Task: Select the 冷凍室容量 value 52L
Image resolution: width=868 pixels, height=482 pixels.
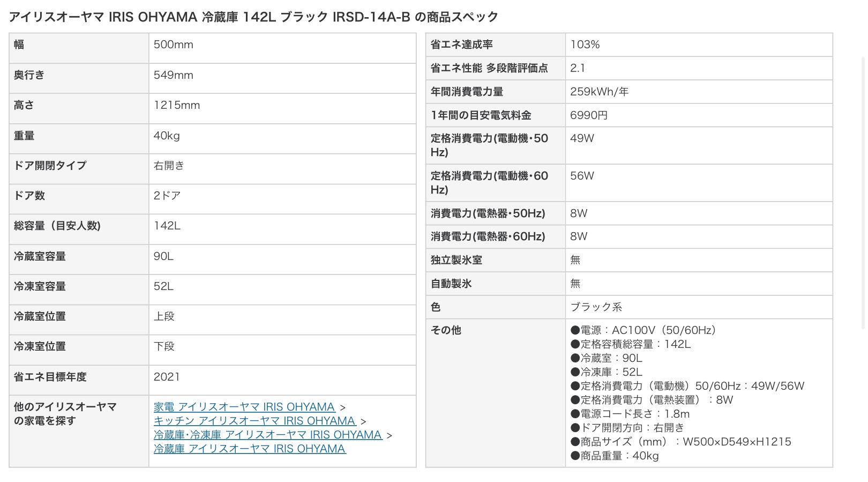Action: click(163, 286)
